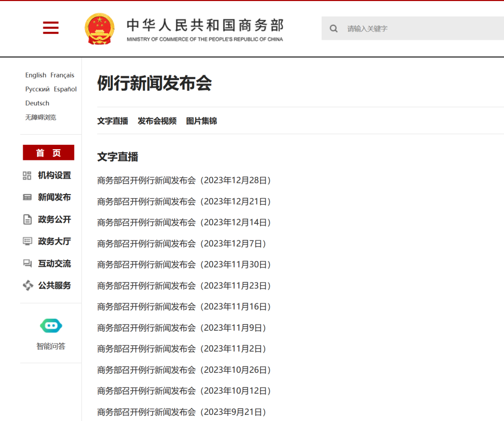
Task: Open 政务公开 via its document icon
Action: click(28, 219)
